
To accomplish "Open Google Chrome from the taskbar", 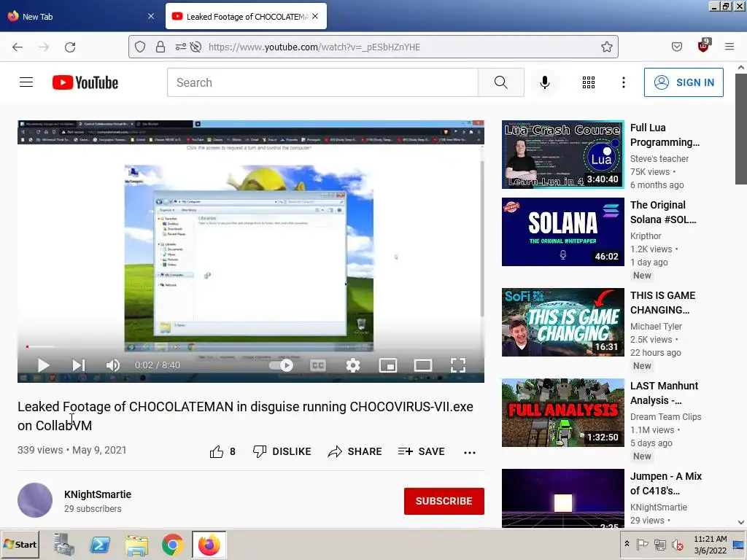I will (x=172, y=544).
